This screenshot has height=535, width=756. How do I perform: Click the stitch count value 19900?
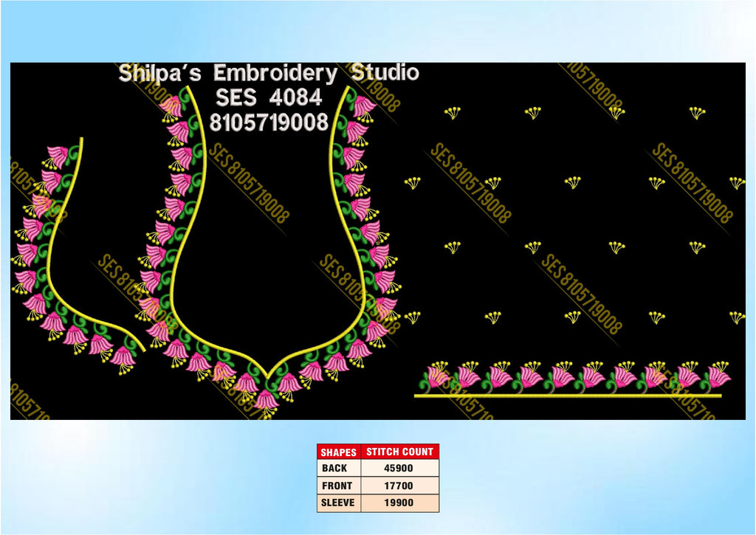coord(398,503)
